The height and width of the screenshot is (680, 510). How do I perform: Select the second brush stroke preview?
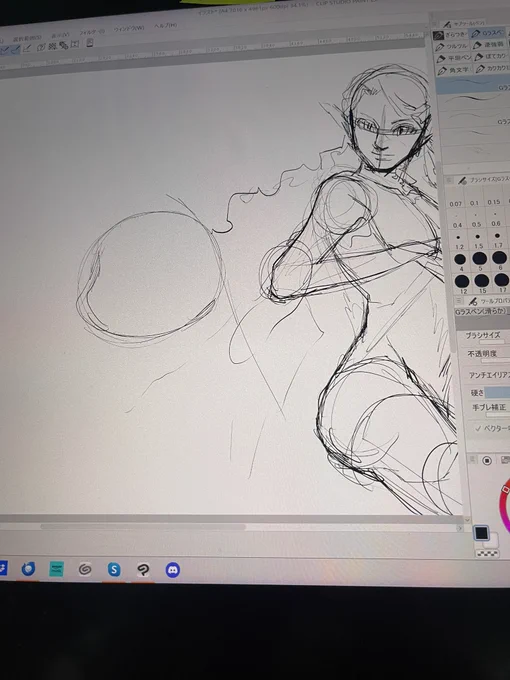(x=474, y=100)
